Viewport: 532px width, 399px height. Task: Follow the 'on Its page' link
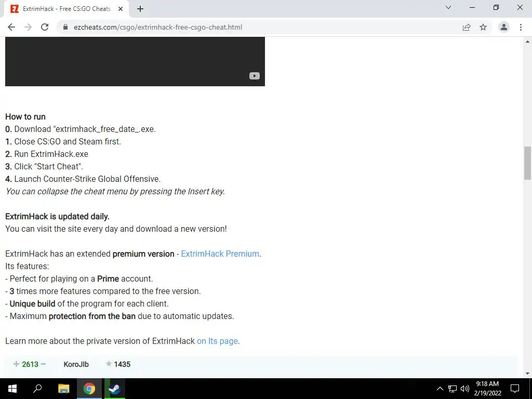[217, 341]
